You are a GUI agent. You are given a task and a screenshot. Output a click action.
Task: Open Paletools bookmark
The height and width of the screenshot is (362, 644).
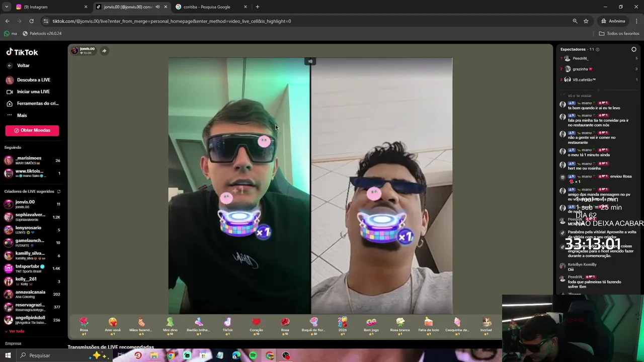(42, 34)
